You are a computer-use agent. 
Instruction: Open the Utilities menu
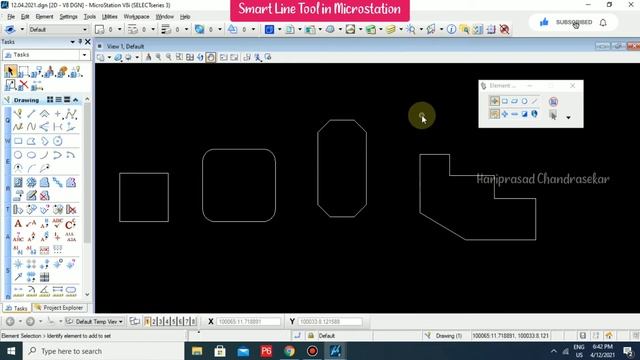tap(109, 17)
